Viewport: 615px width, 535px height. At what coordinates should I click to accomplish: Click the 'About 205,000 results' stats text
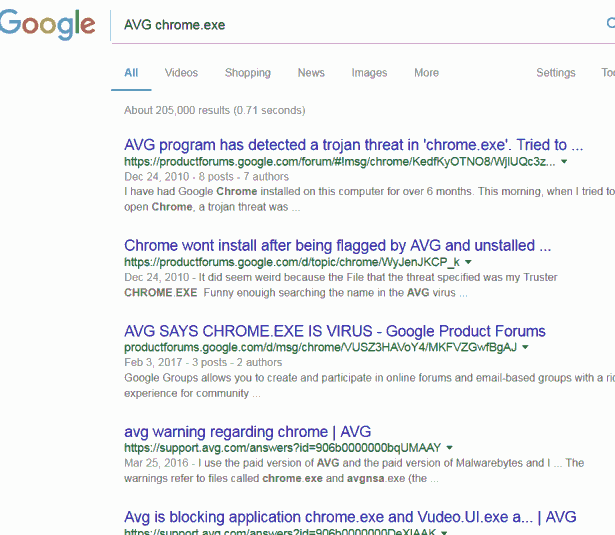pos(215,111)
